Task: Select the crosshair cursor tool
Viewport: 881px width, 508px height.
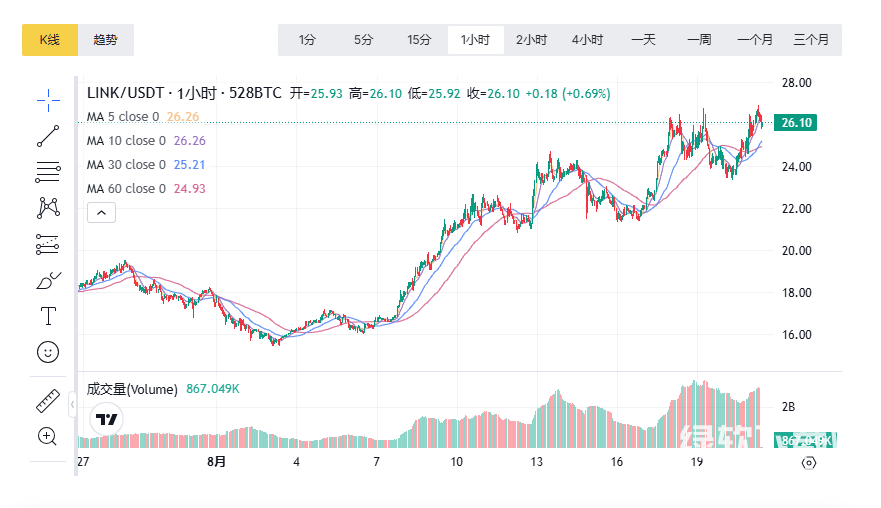Action: pos(48,99)
